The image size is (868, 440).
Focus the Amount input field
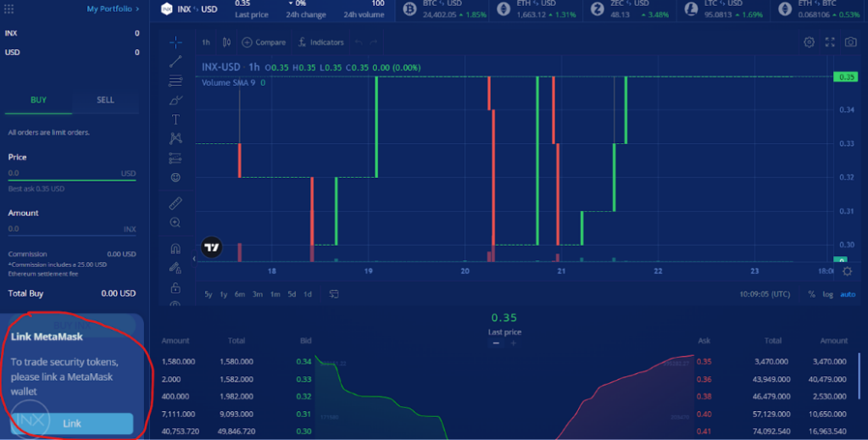point(72,229)
